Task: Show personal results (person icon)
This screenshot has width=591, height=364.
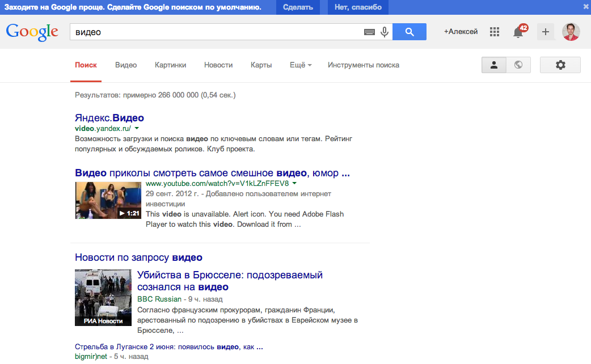Action: (494, 65)
